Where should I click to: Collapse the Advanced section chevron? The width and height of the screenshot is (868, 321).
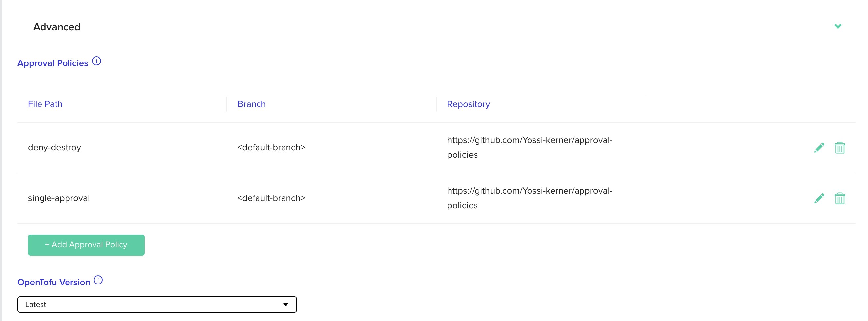tap(838, 26)
